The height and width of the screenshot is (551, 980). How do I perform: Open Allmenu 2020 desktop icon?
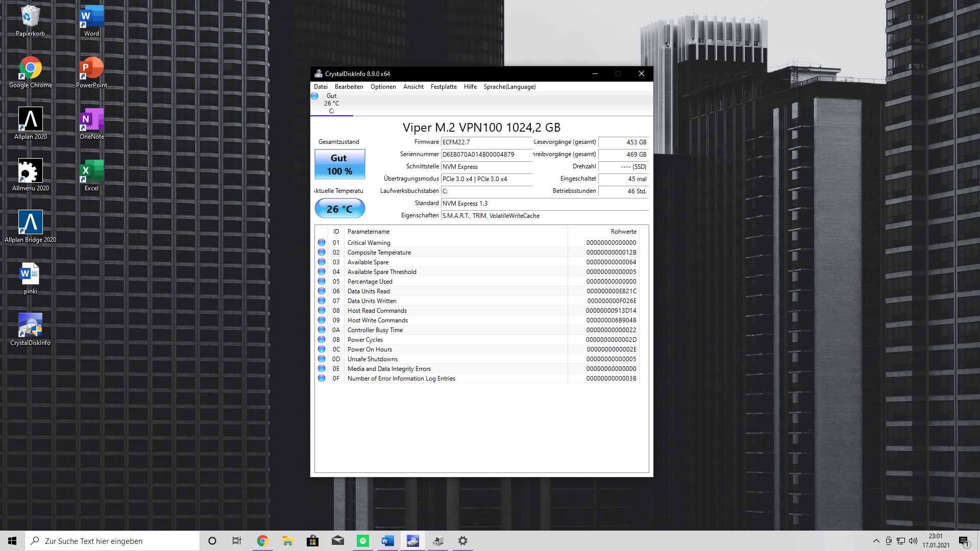point(30,171)
